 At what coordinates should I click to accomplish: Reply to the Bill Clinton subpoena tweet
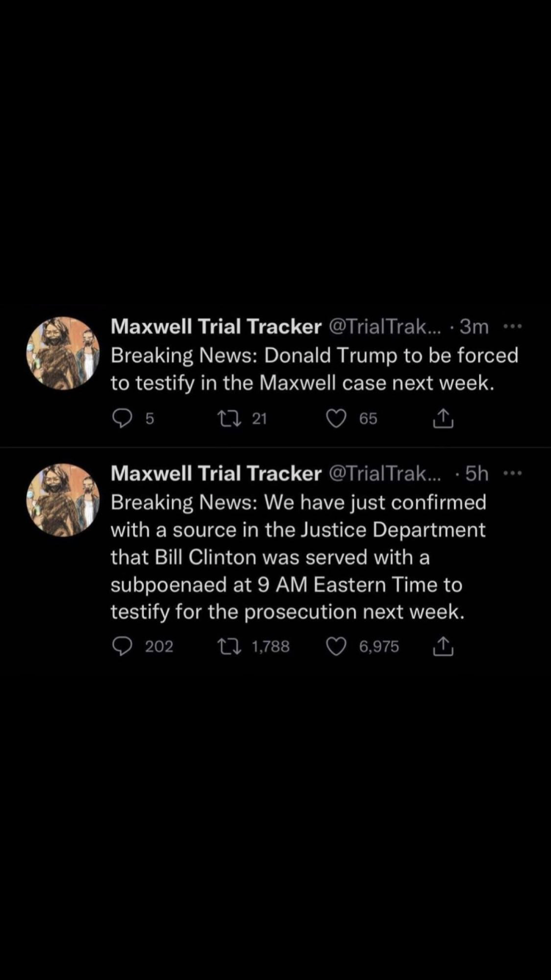[120, 646]
